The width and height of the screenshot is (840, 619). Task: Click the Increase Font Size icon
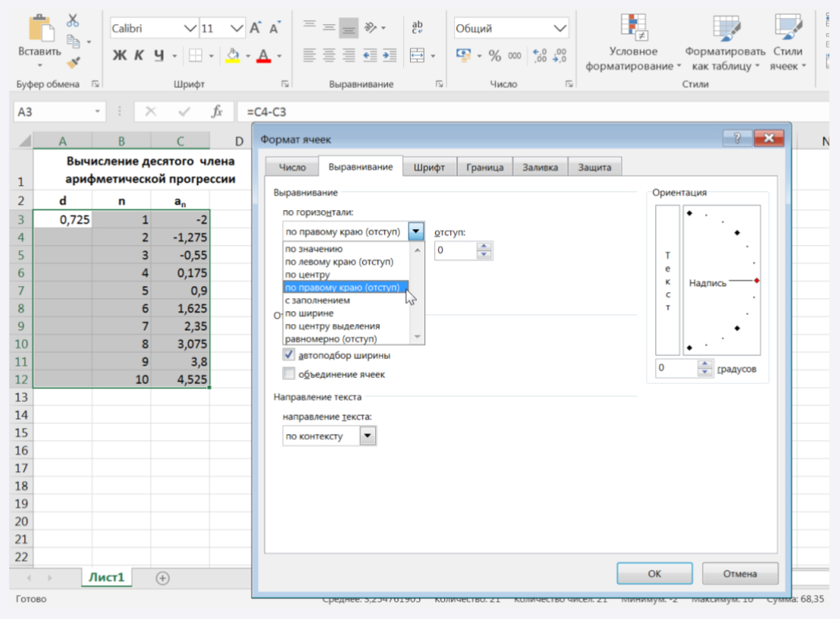tap(255, 28)
